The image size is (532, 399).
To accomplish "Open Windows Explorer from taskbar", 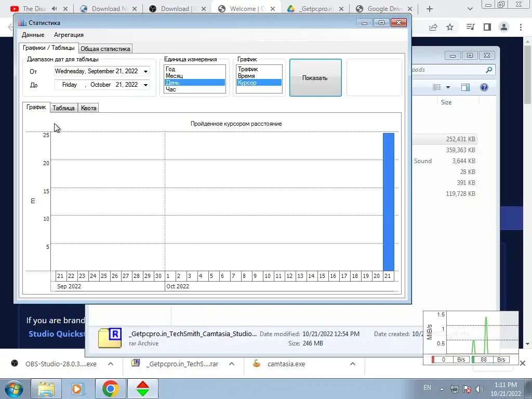I will [46, 389].
